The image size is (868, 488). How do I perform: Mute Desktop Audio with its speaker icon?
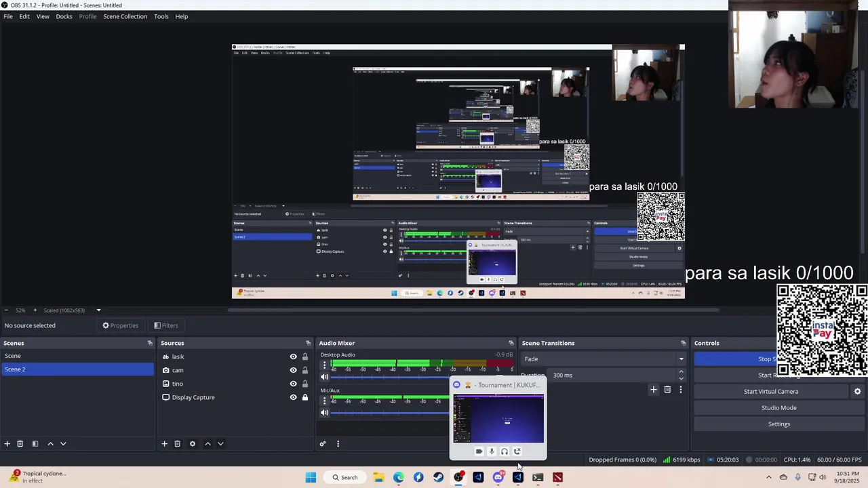(324, 377)
